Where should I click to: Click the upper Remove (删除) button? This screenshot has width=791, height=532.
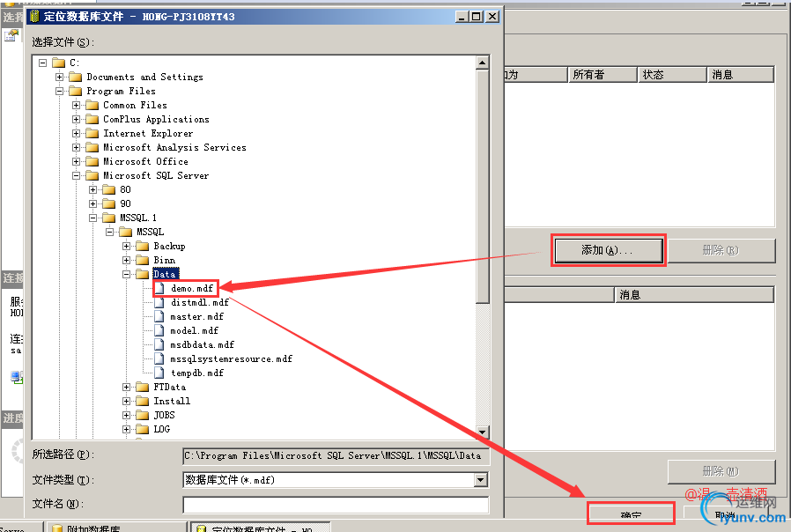[721, 251]
